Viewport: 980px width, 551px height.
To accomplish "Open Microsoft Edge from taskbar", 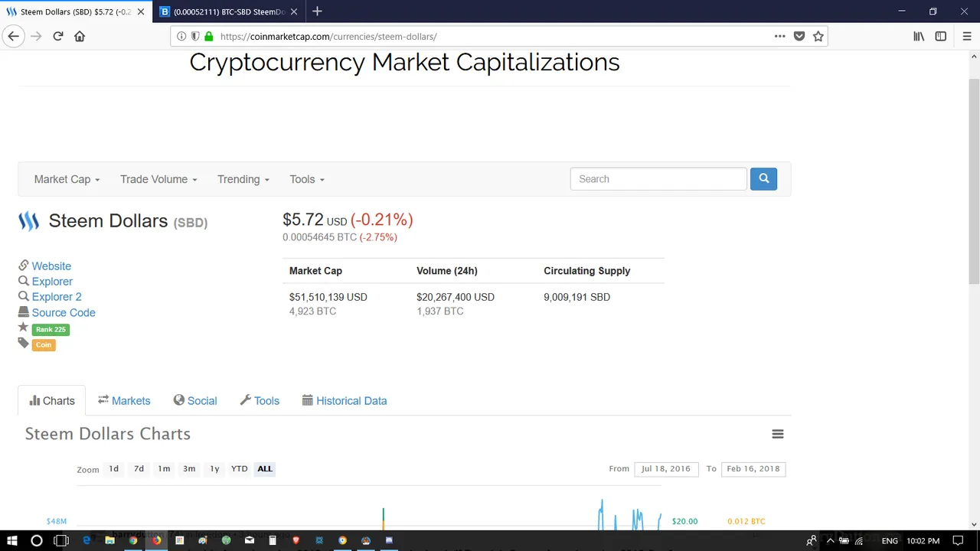I will (87, 540).
